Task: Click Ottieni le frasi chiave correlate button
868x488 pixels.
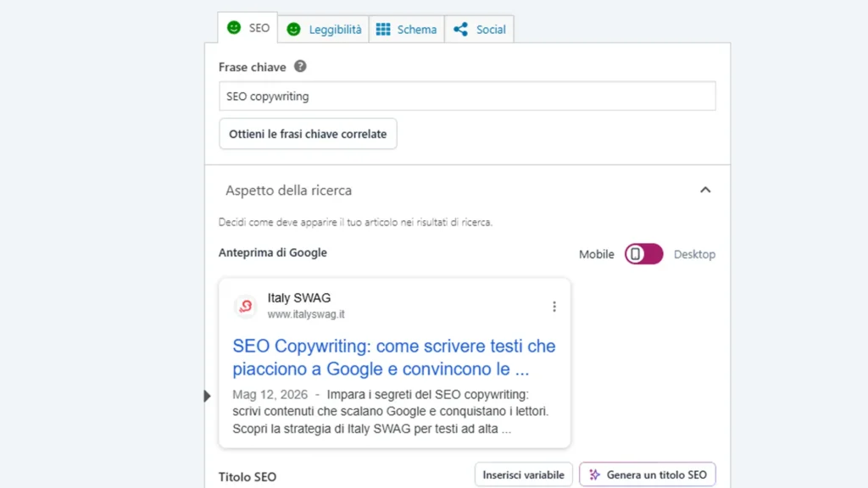Action: (x=308, y=134)
